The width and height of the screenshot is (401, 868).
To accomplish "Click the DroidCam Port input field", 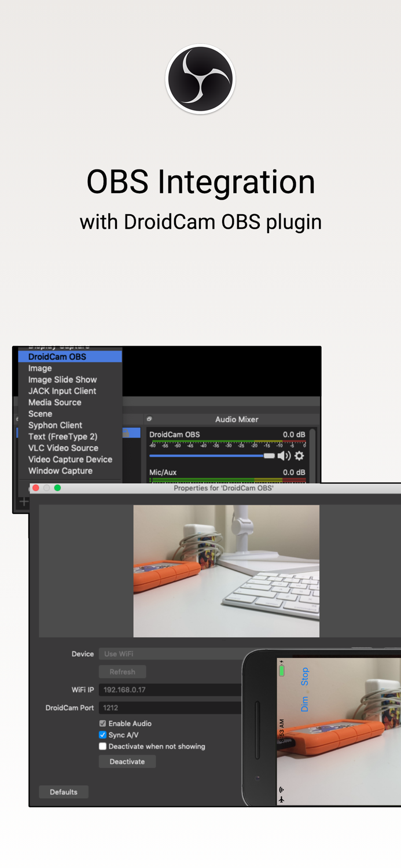I will 171,708.
